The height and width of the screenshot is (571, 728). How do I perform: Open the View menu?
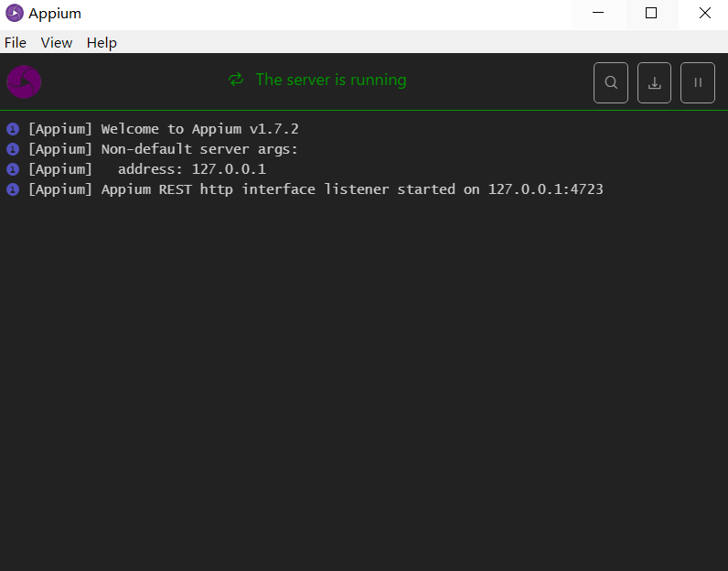(x=57, y=43)
